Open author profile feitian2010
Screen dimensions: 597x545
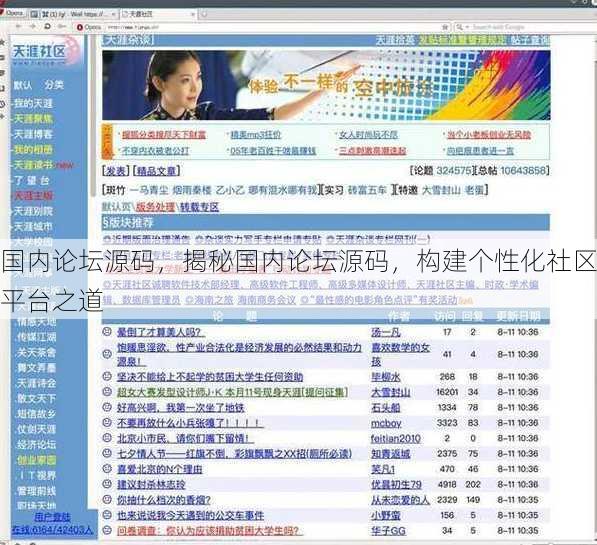click(396, 438)
